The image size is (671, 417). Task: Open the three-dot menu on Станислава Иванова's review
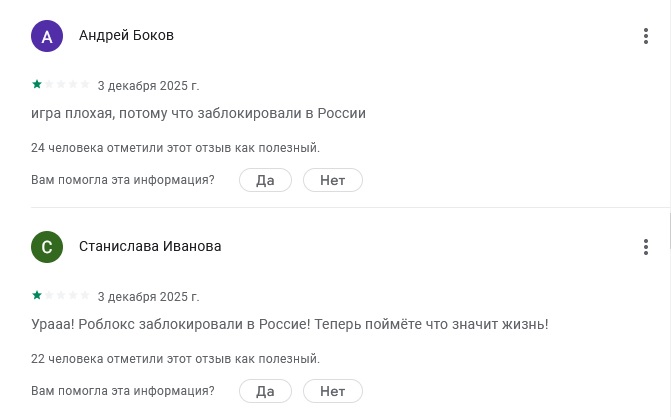pyautogui.click(x=646, y=247)
